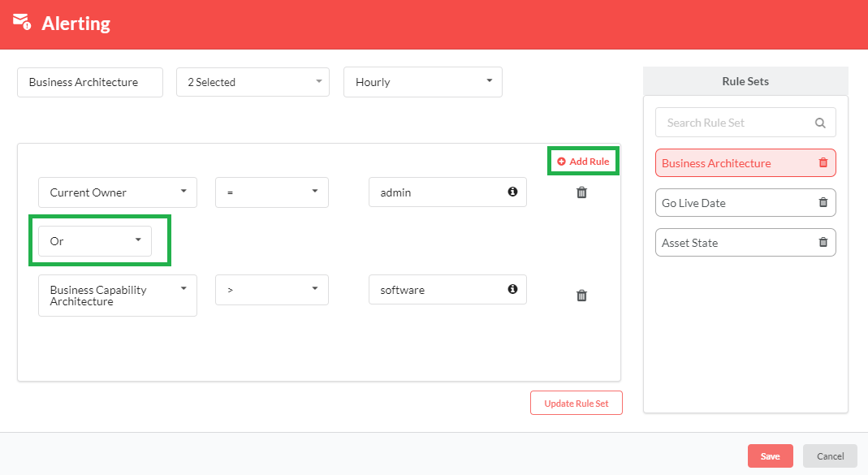This screenshot has height=475, width=868.
Task: Select the Asset State rule set
Action: point(745,243)
